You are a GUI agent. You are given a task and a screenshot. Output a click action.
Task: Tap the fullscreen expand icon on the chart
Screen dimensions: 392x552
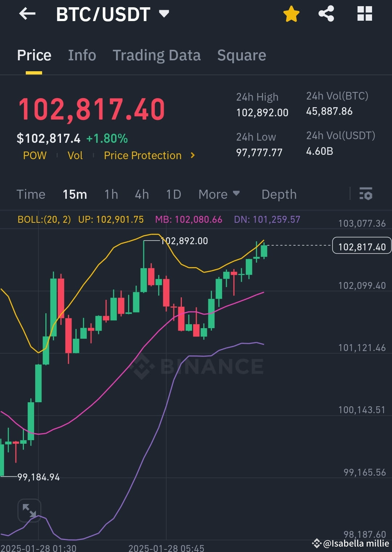point(29,510)
